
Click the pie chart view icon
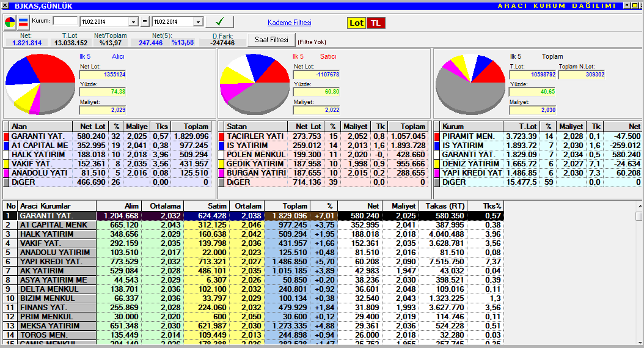tap(10, 23)
